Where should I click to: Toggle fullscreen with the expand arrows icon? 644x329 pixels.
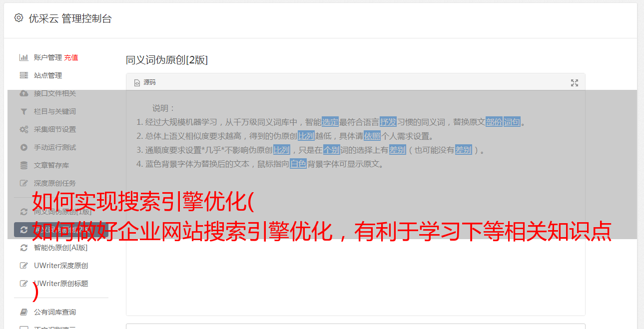pos(575,83)
